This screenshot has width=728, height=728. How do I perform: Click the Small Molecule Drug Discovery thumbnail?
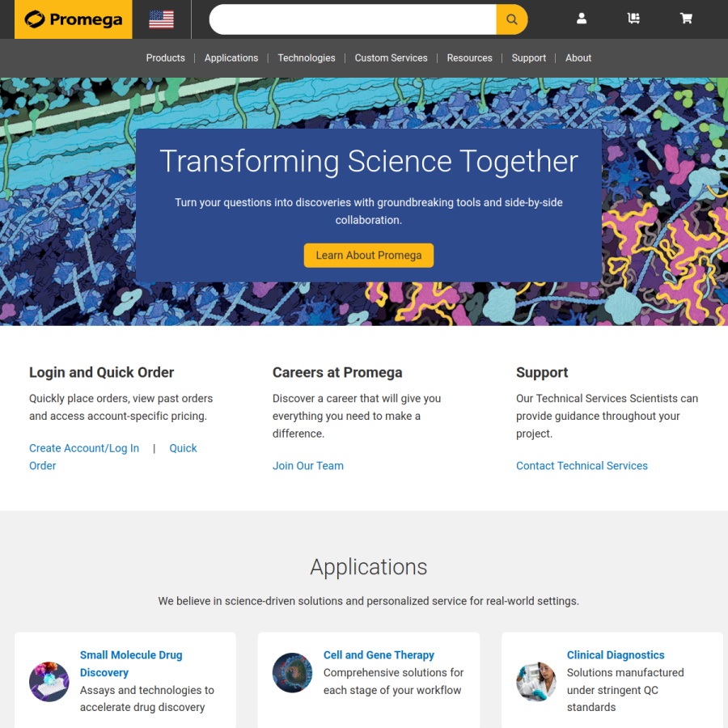click(49, 681)
